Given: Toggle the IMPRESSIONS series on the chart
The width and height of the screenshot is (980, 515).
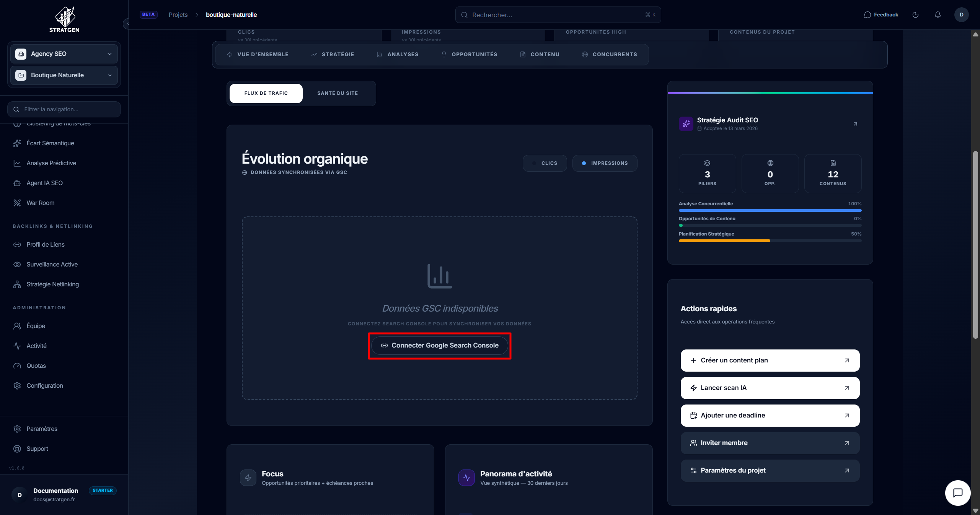Looking at the screenshot, I should tap(605, 163).
